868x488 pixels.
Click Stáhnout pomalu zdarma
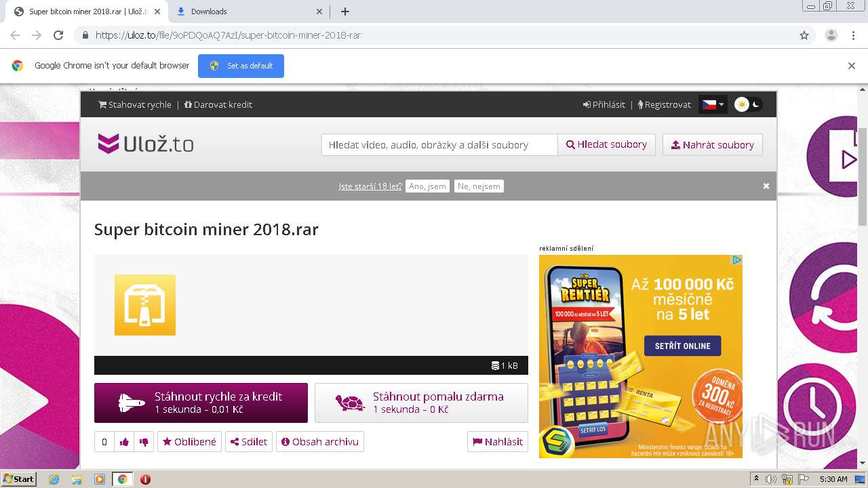pyautogui.click(x=421, y=403)
